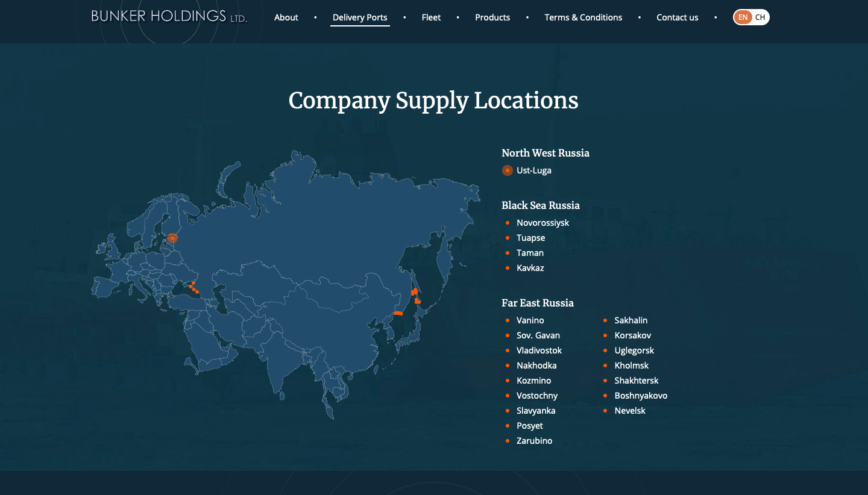Click the Black Sea port markers on map

click(x=193, y=287)
